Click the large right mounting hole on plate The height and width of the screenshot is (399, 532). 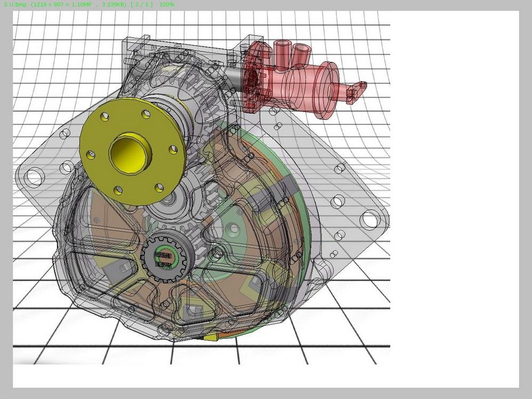368,219
